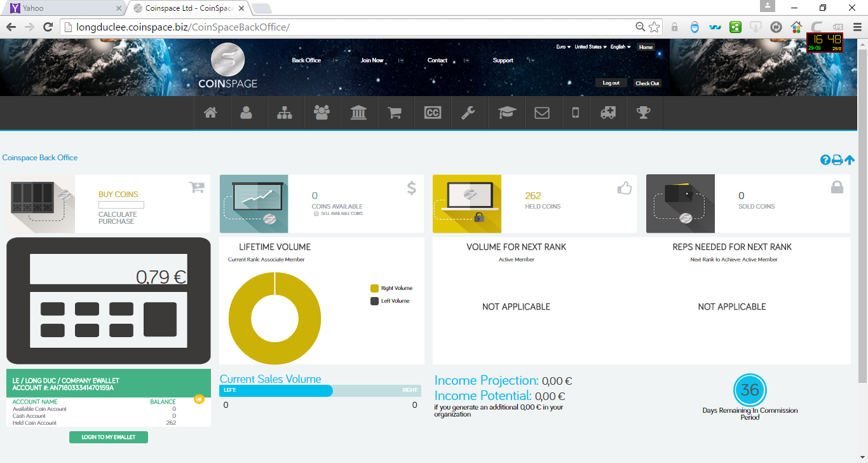Select the Coinspace Ltd browser tab
The height and width of the screenshot is (463, 868).
pos(187,8)
